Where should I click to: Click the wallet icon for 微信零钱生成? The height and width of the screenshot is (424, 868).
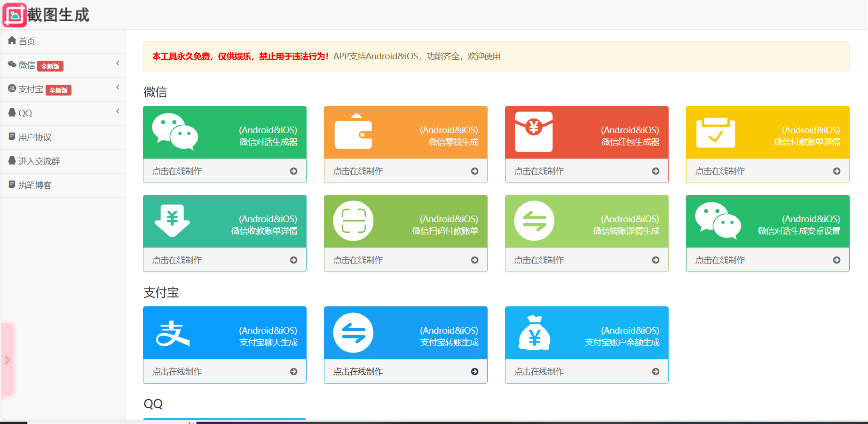353,132
